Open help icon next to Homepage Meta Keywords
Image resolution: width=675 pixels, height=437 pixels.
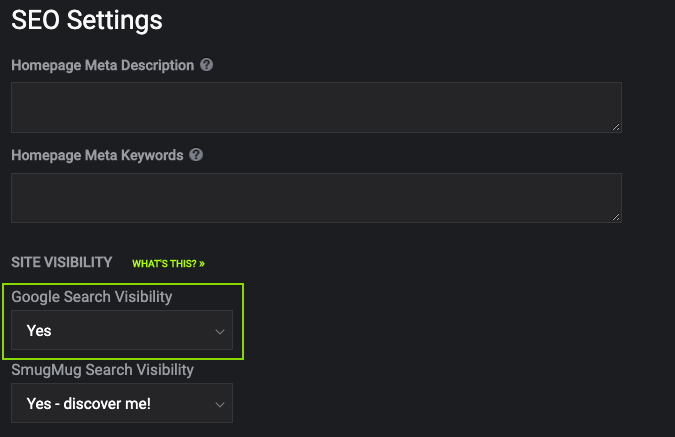pos(196,155)
